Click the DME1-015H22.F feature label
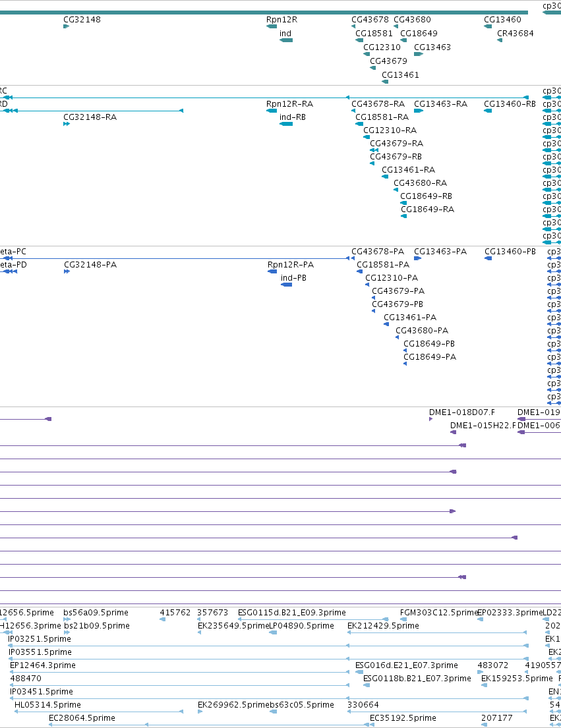 pos(483,426)
